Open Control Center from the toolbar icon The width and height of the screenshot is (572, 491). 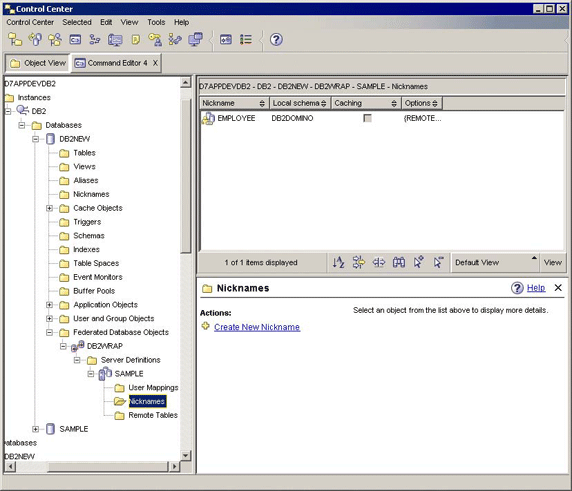coord(15,39)
